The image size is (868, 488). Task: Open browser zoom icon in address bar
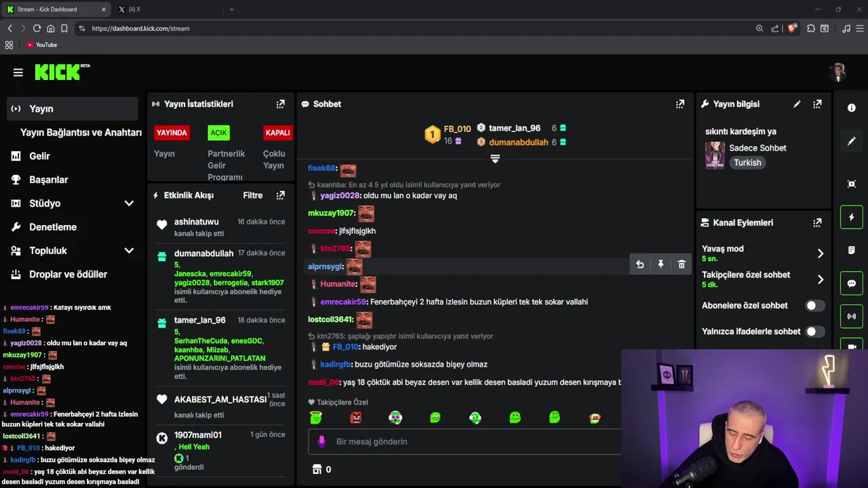click(759, 28)
